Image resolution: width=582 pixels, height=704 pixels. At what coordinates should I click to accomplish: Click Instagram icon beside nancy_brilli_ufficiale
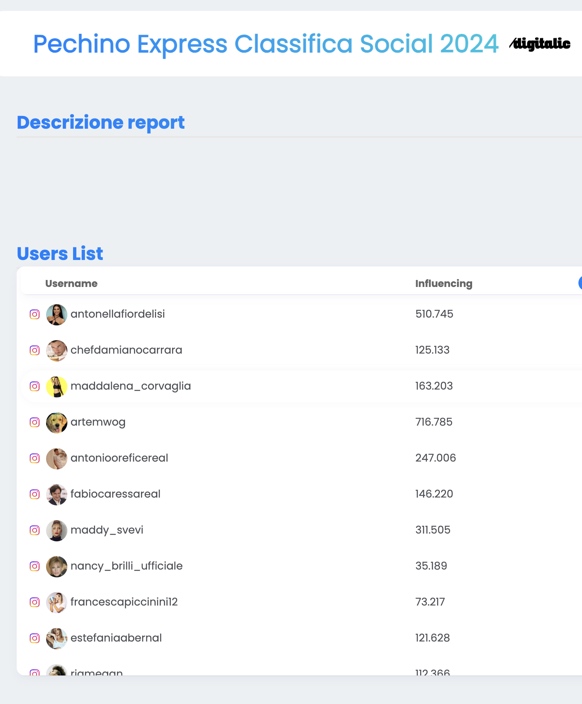35,566
